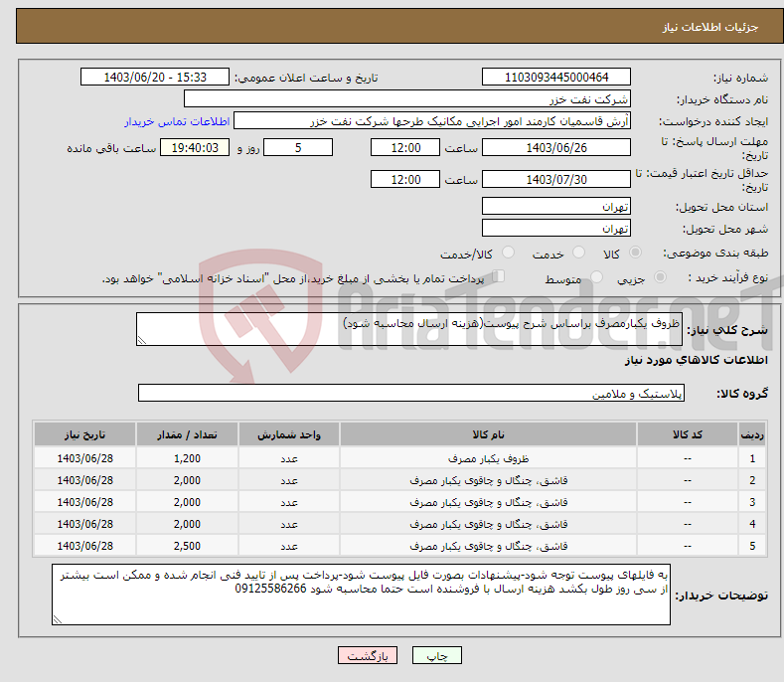Click the announcement date 1403/06/20 field

point(154,78)
